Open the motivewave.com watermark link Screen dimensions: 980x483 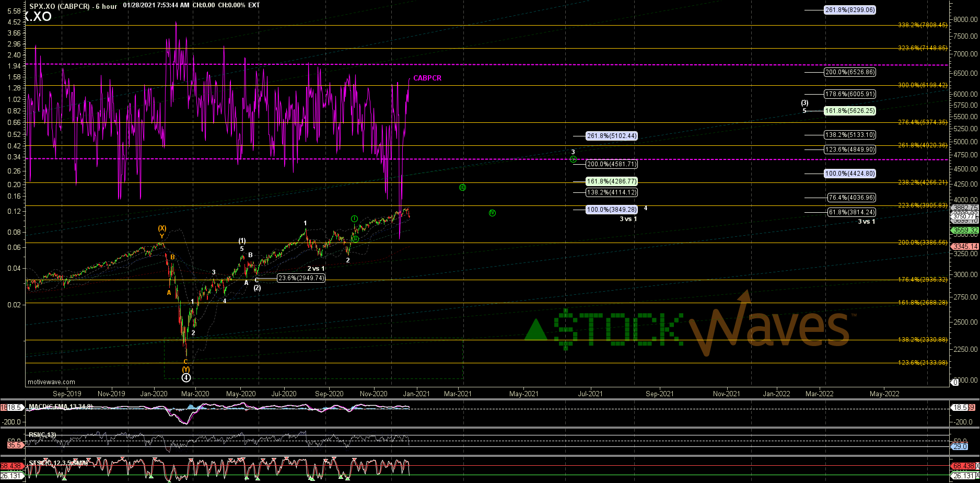[x=52, y=382]
